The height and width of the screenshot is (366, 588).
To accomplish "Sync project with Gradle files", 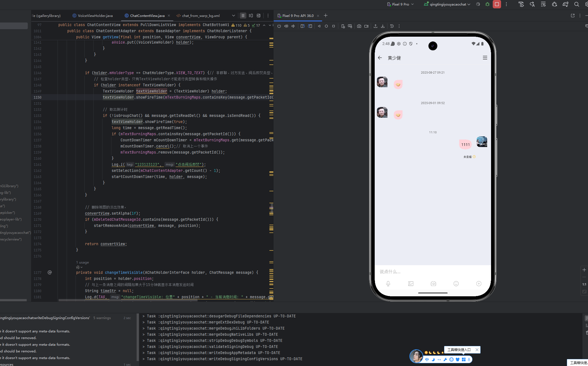I will click(x=566, y=4).
